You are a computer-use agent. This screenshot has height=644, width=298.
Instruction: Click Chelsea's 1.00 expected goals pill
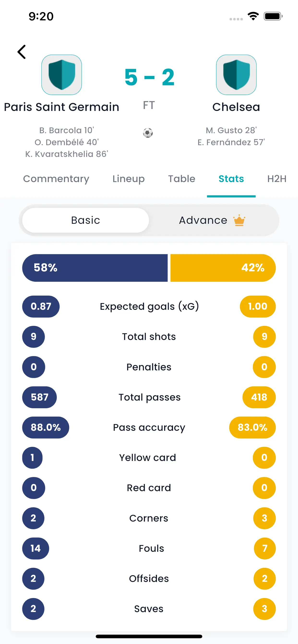click(x=258, y=306)
